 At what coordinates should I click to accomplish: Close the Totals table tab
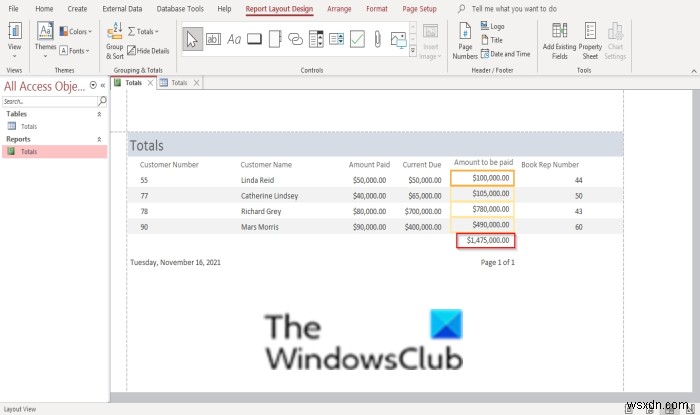(196, 83)
